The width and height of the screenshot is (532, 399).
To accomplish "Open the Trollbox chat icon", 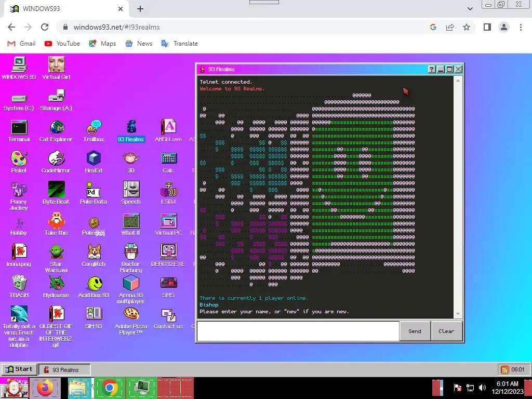I will 94,130.
